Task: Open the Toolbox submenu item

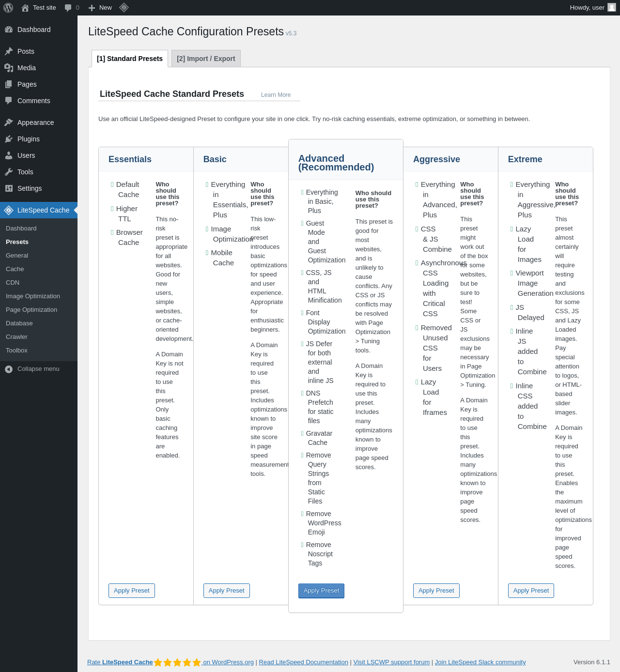Action: point(16,351)
